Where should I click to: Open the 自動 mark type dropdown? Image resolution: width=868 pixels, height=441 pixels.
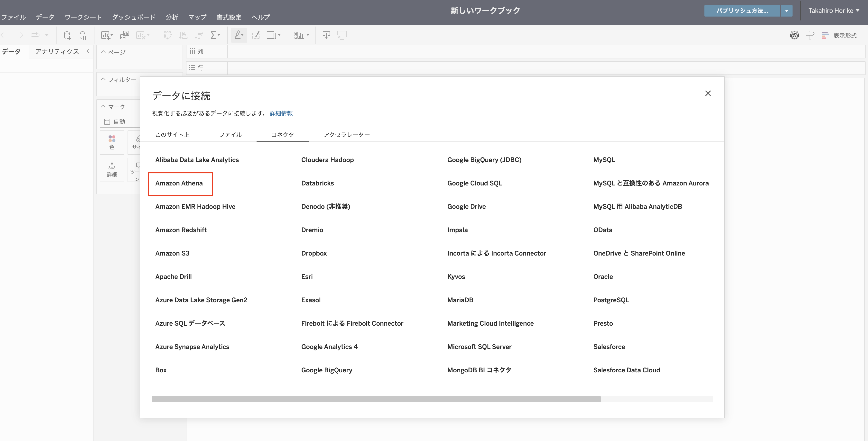tap(120, 122)
